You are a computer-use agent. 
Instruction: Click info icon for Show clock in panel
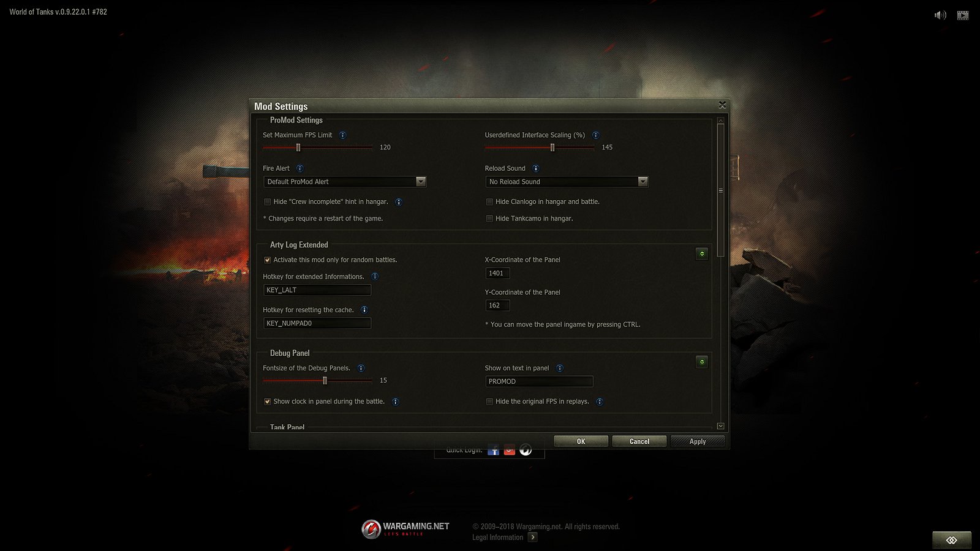coord(396,402)
